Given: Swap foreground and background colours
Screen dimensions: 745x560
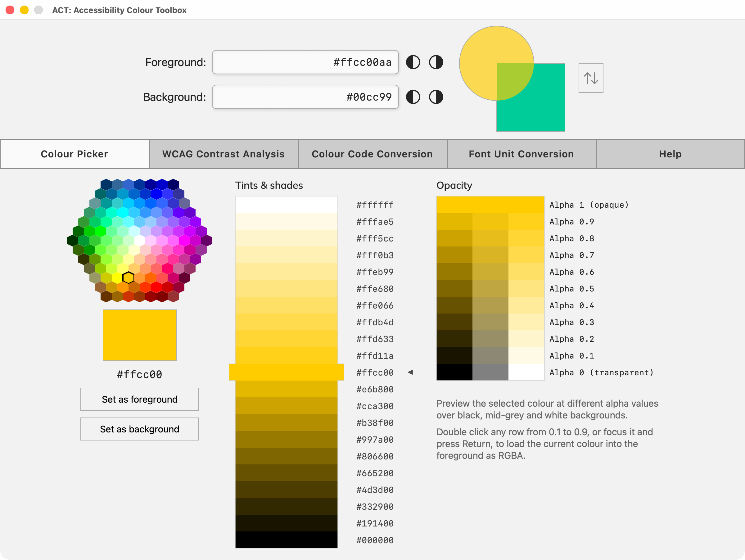Looking at the screenshot, I should point(591,78).
